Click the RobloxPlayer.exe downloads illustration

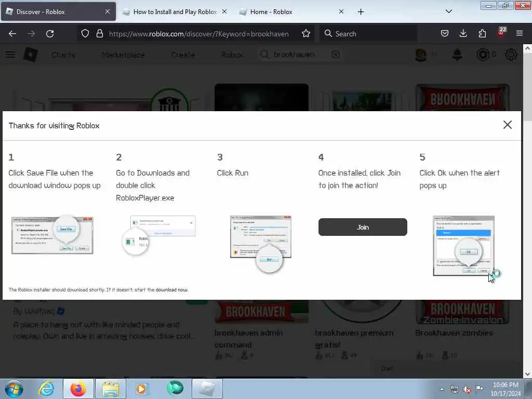coord(158,235)
